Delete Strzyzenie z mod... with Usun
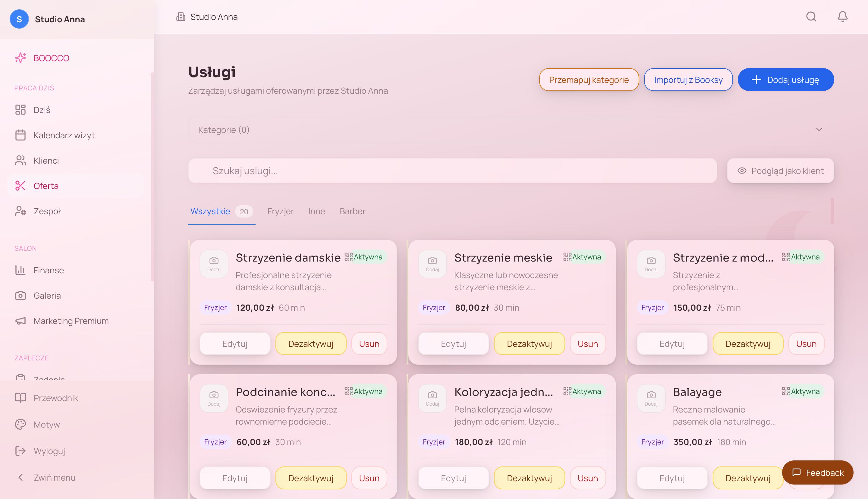This screenshot has height=499, width=868. click(x=806, y=344)
